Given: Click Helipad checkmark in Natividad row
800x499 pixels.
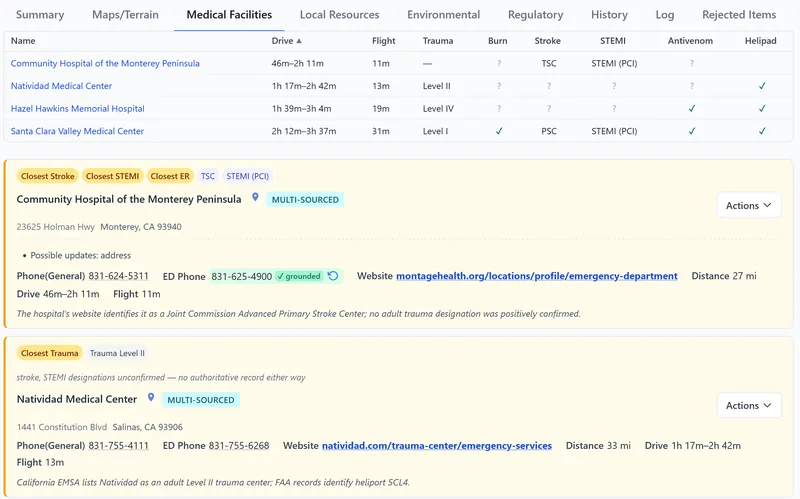Looking at the screenshot, I should [762, 86].
